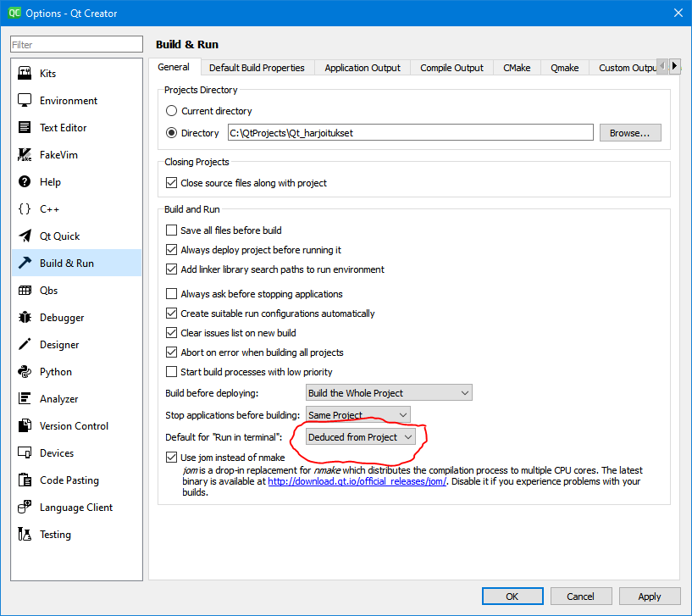Select the Directory radio button
Screen dimensions: 692x616
(171, 133)
